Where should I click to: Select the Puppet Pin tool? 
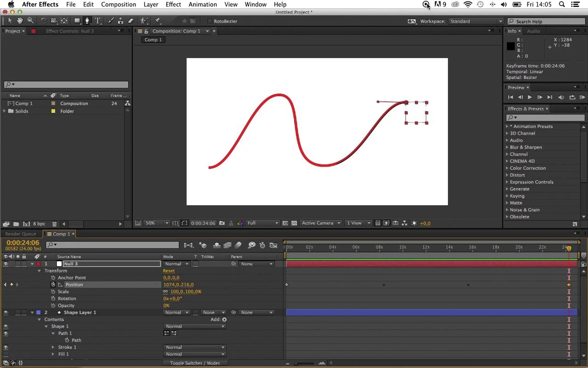coord(158,21)
